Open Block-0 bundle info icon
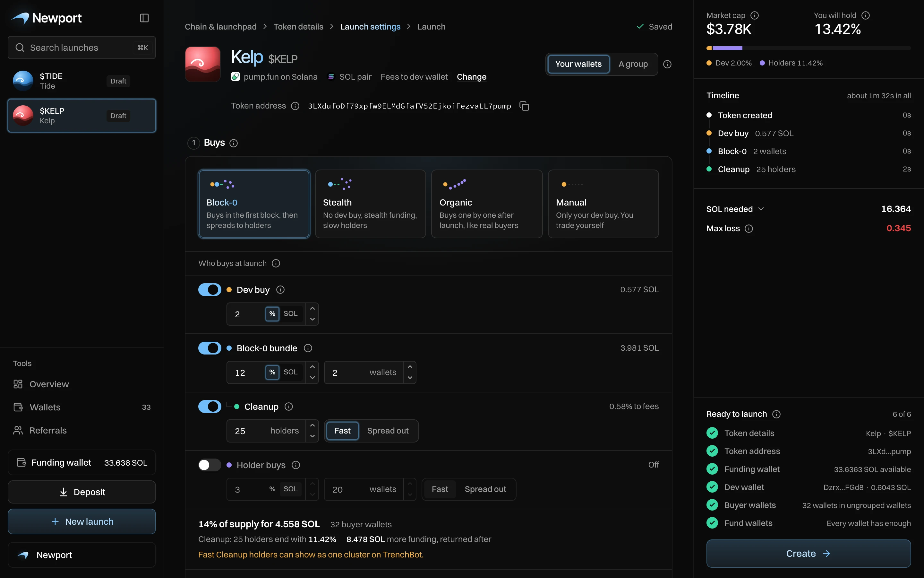Image resolution: width=924 pixels, height=578 pixels. (x=308, y=348)
